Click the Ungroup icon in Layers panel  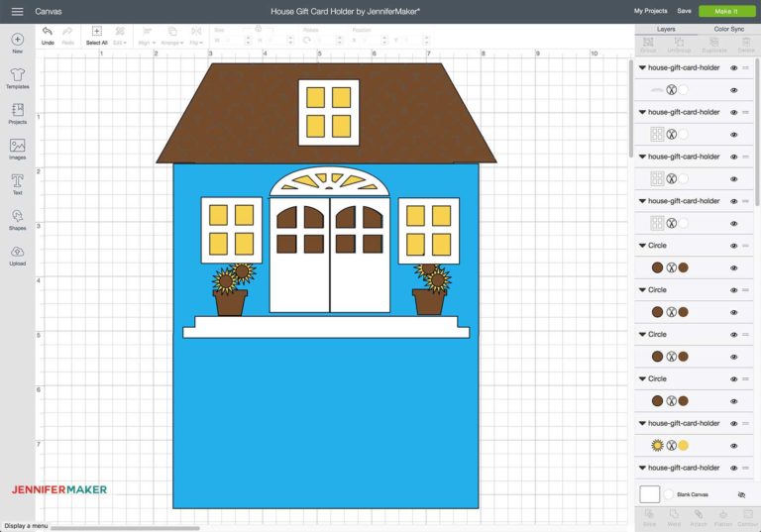pos(679,43)
